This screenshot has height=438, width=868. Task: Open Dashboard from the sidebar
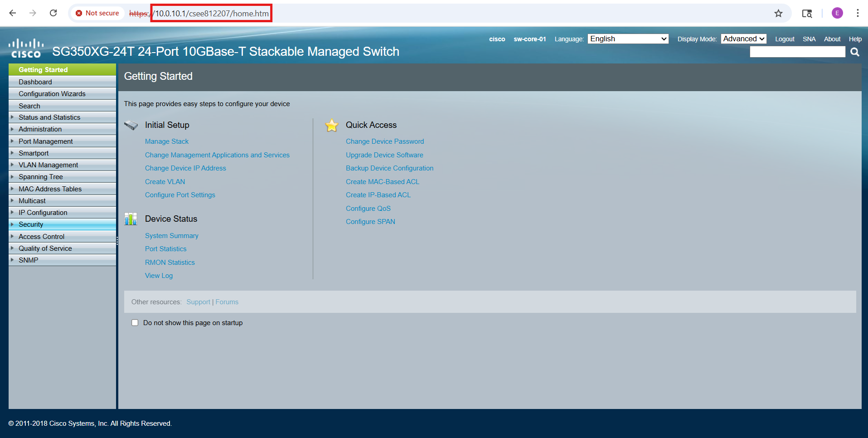tap(35, 82)
